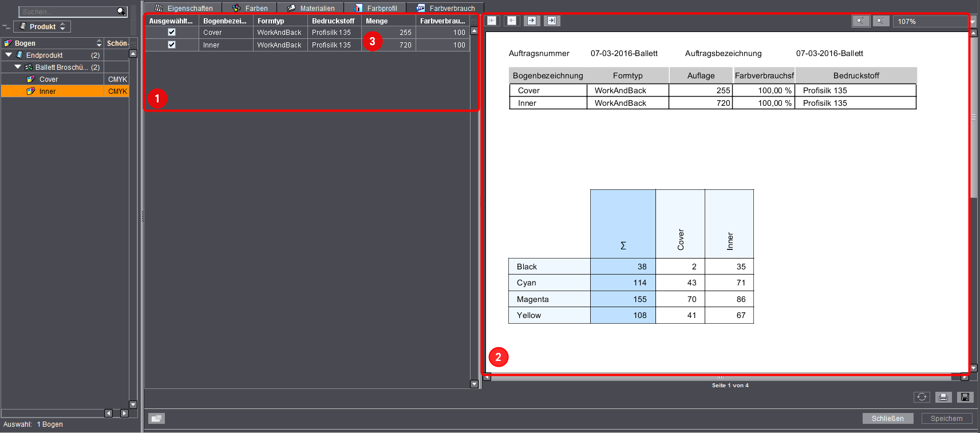This screenshot has width=980, height=433.
Task: Go to first page of report preview
Action: 493,21
